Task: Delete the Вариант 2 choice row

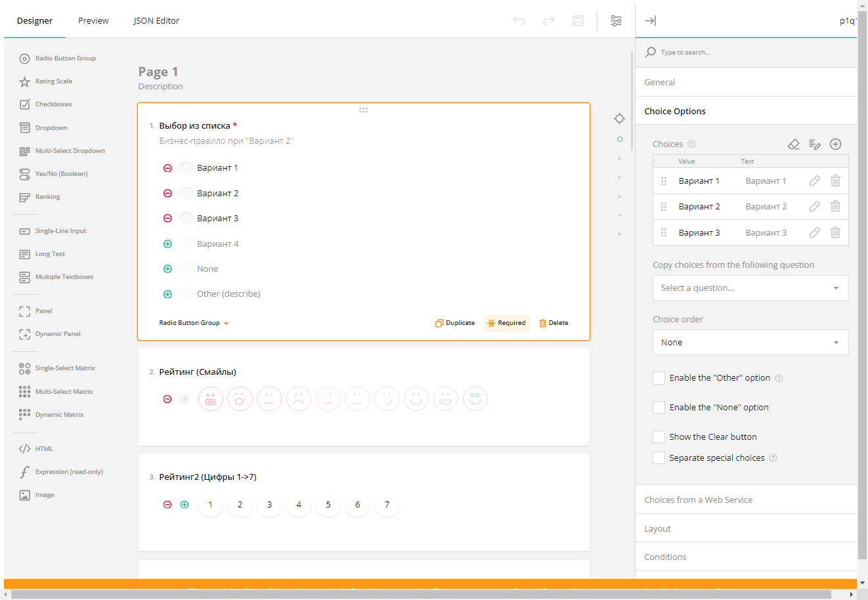Action: tap(835, 206)
